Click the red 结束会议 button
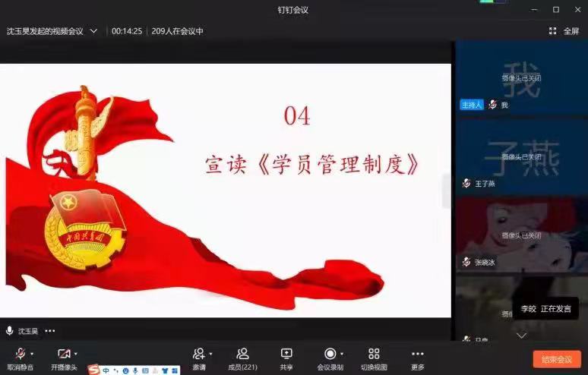The image size is (588, 375). coord(556,359)
